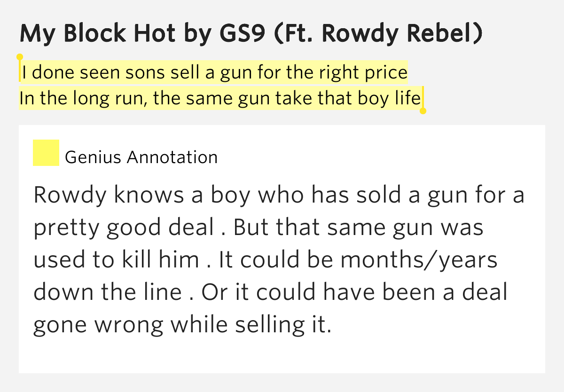Click "pretty good deal" in the annotation

124,228
